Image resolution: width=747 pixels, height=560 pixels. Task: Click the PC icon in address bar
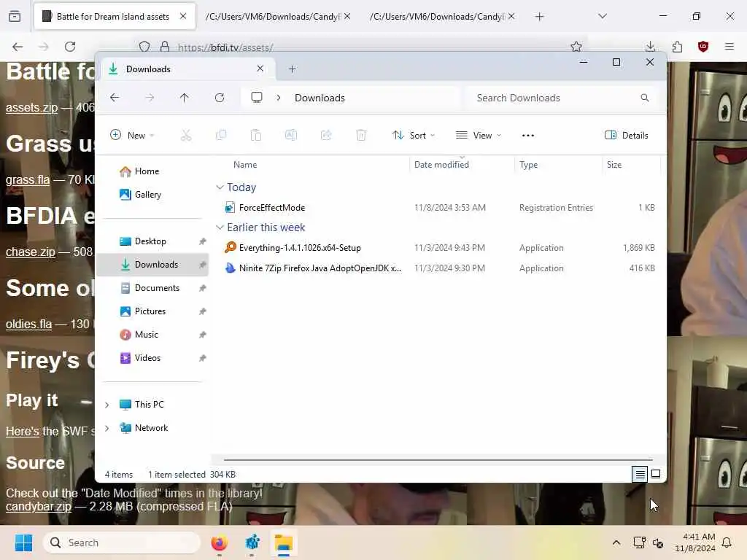pos(257,98)
